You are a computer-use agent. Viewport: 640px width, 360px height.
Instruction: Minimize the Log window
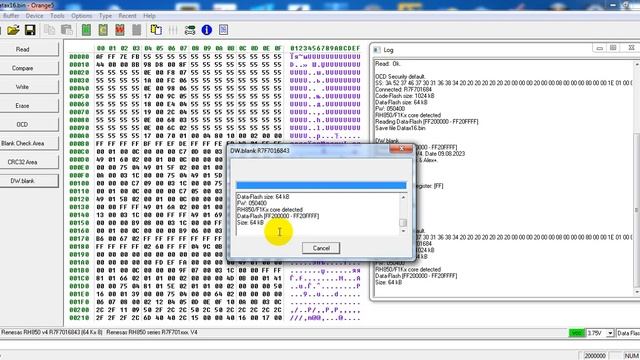[599, 49]
